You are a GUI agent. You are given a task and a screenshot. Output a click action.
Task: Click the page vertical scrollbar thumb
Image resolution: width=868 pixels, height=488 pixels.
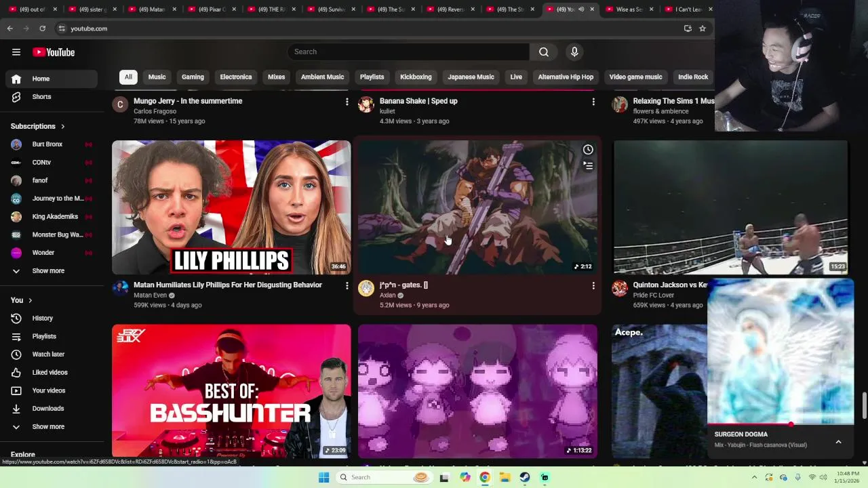pyautogui.click(x=864, y=406)
